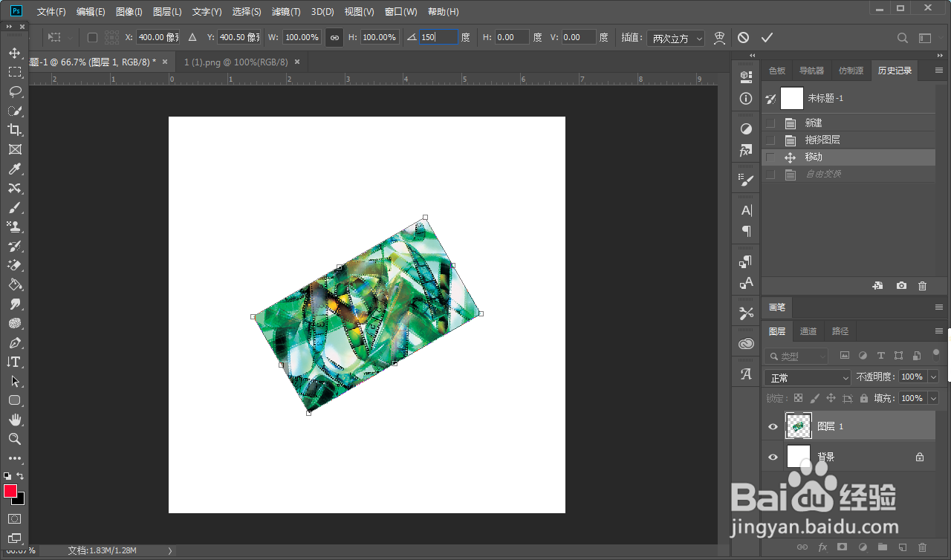Open the 滤镜(T) menu
The width and height of the screenshot is (951, 560).
[286, 12]
